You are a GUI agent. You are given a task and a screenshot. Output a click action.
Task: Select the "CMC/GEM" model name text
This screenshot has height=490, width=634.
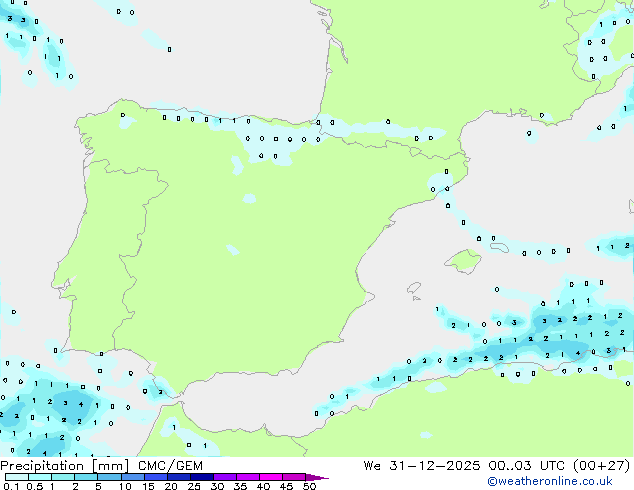(x=170, y=466)
